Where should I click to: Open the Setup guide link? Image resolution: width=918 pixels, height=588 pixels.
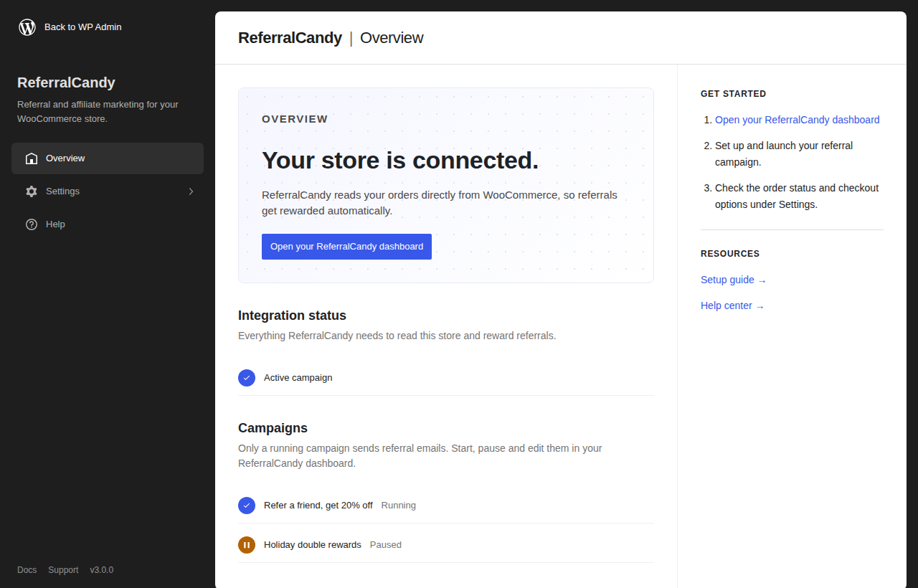734,280
